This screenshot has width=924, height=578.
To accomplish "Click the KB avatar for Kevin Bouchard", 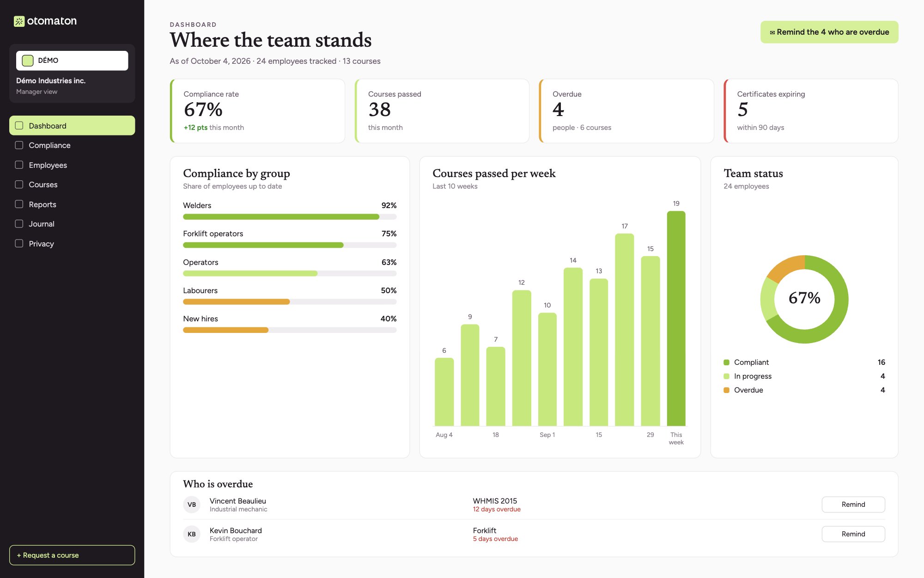I will (192, 534).
